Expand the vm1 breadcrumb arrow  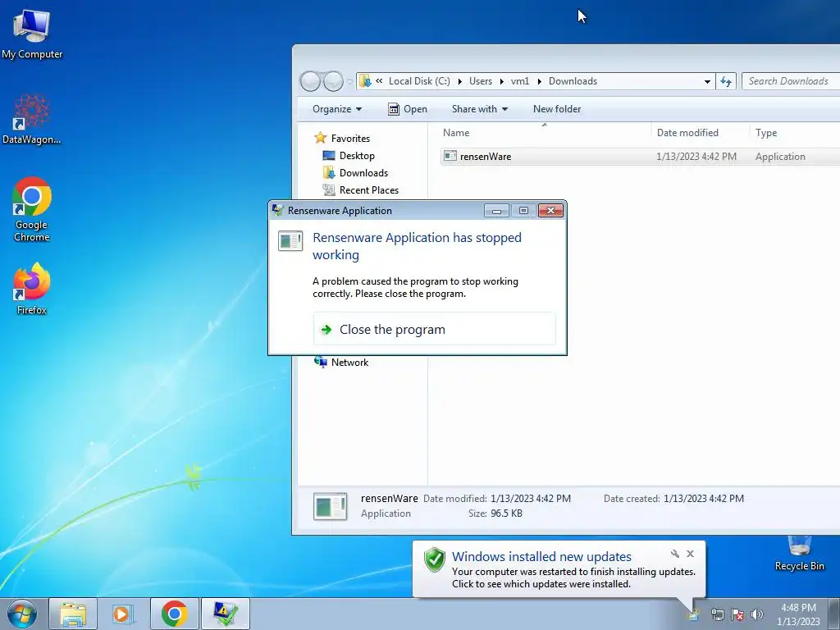539,81
